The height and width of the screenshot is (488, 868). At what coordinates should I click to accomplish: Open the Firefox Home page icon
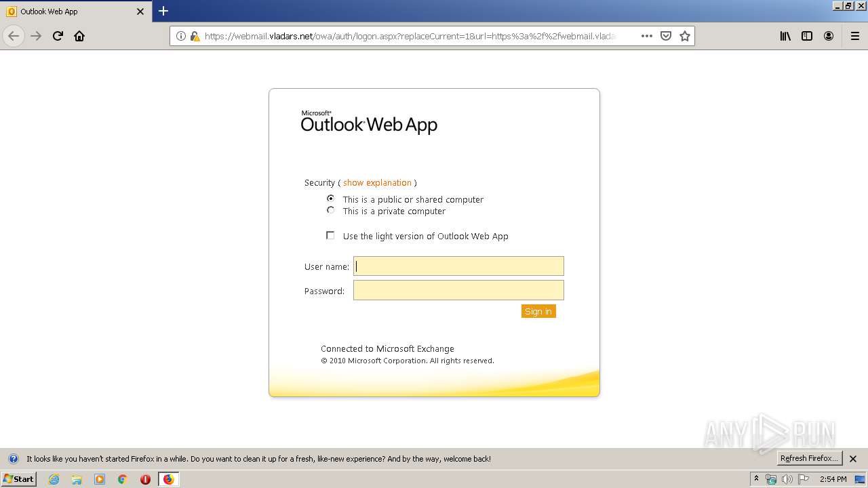pos(79,36)
